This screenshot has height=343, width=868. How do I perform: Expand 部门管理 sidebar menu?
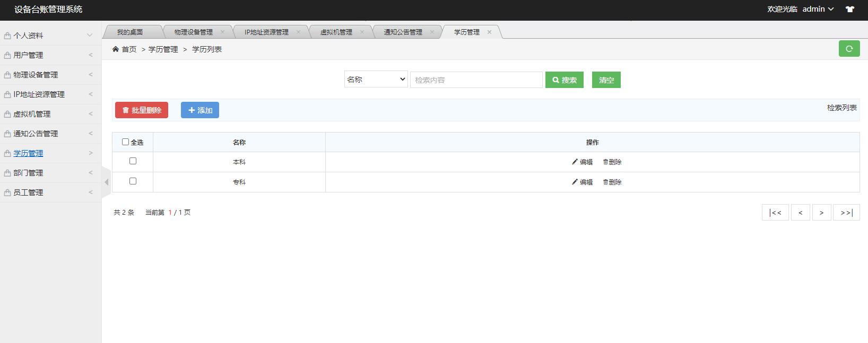(50, 173)
